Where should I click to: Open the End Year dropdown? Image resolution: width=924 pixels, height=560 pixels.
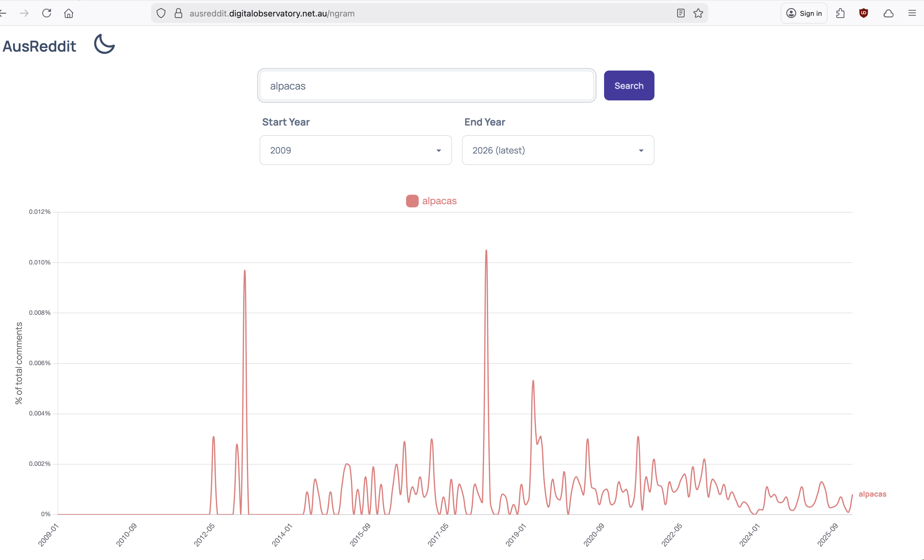click(x=558, y=150)
